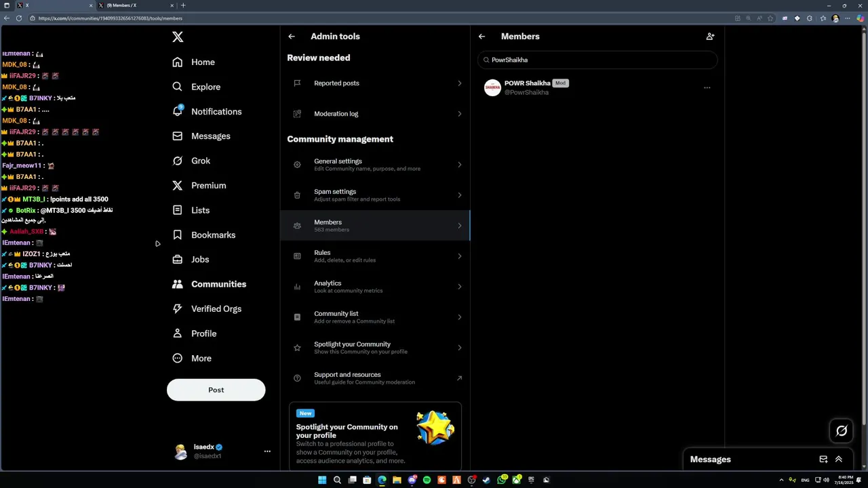Open Spotlight your Community setting
The width and height of the screenshot is (868, 488).
coord(375,348)
